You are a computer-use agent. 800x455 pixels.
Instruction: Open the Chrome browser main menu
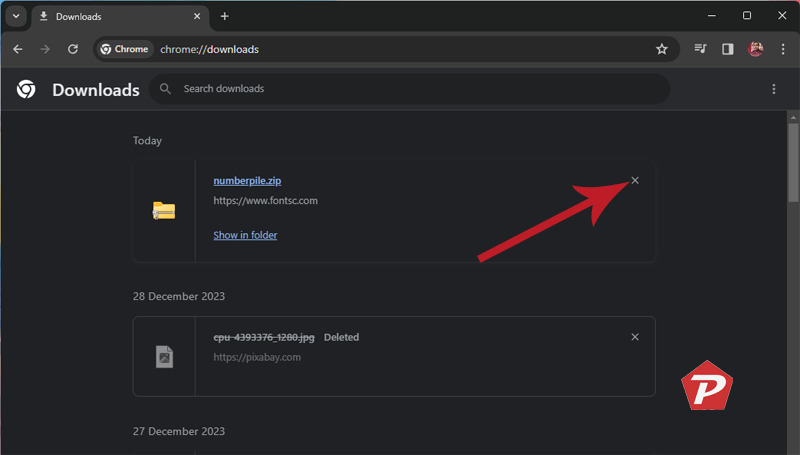click(x=783, y=49)
